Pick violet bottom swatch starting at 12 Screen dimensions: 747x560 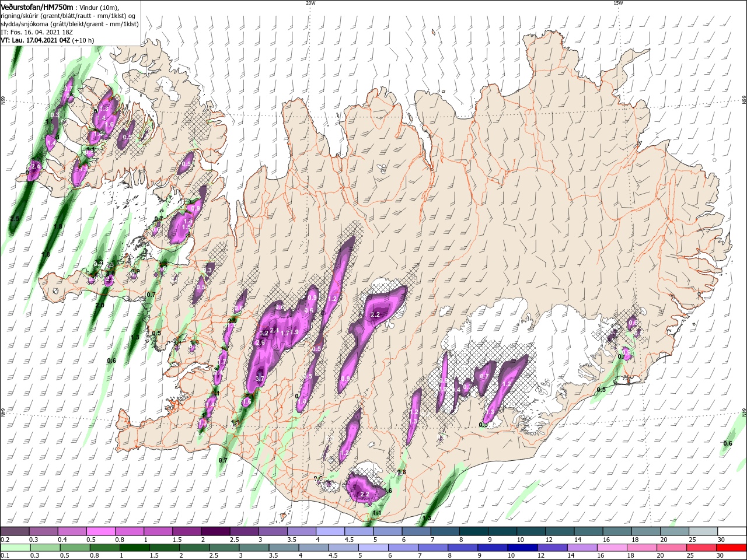[x=553, y=548]
